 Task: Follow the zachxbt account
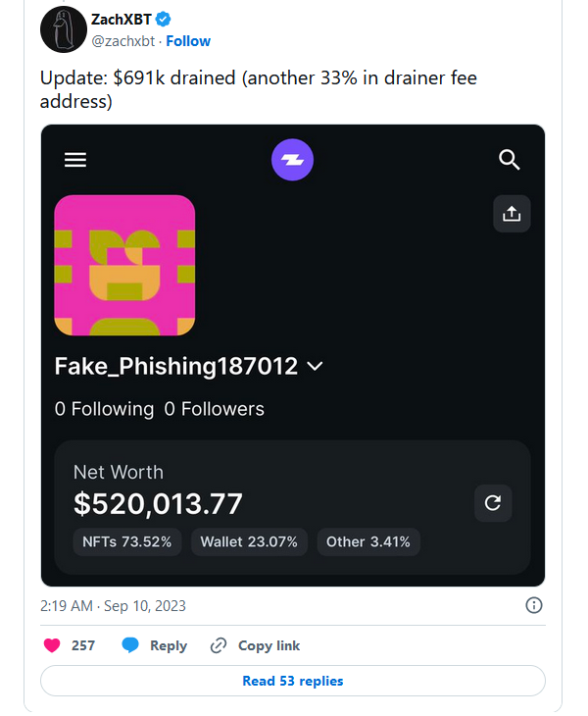click(188, 41)
